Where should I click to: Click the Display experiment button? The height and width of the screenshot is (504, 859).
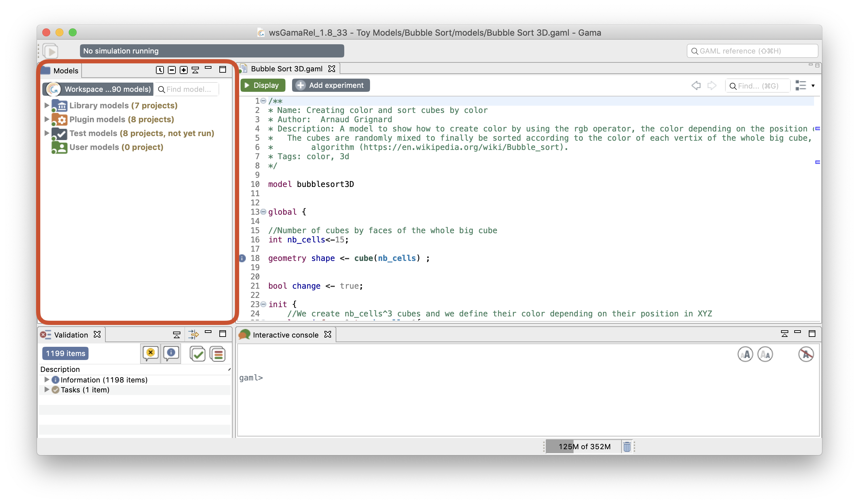tap(263, 85)
